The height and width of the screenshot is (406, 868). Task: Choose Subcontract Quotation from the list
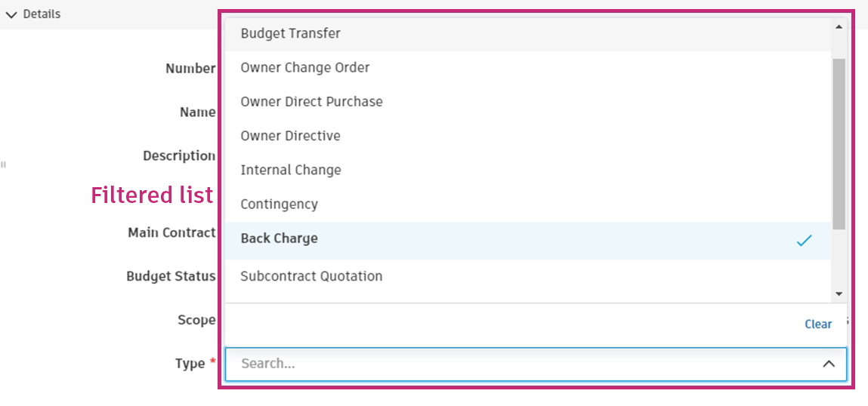coord(311,276)
